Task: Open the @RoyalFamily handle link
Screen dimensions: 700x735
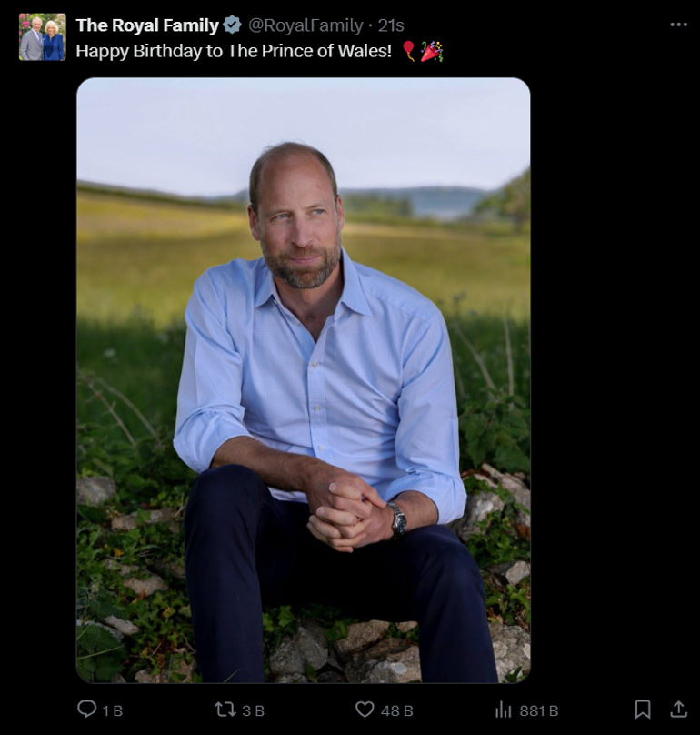Action: pos(305,25)
